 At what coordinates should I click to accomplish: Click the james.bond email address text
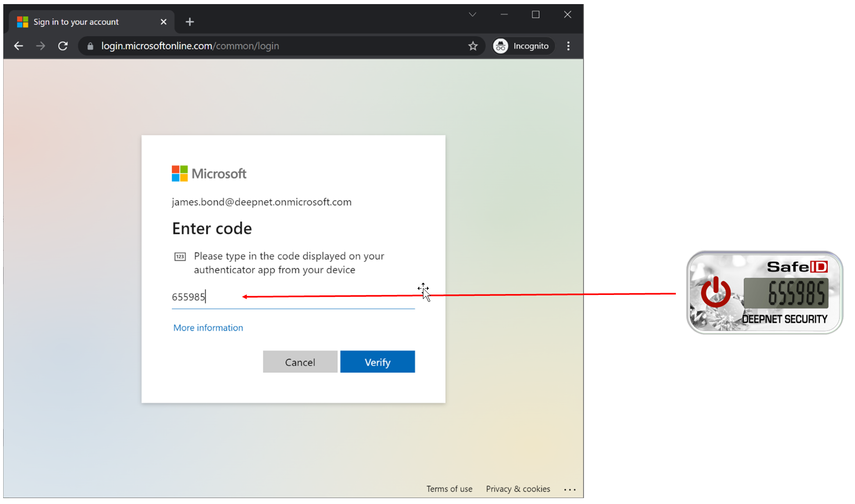point(262,202)
